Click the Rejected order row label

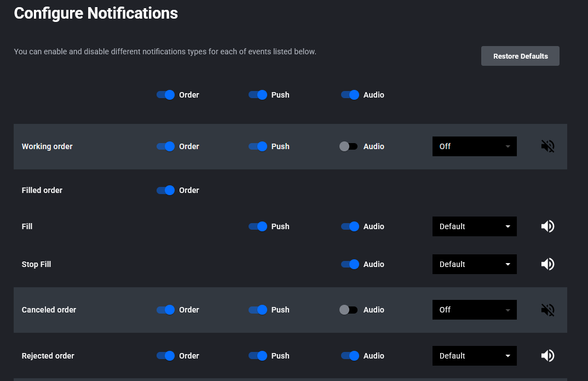[48, 356]
